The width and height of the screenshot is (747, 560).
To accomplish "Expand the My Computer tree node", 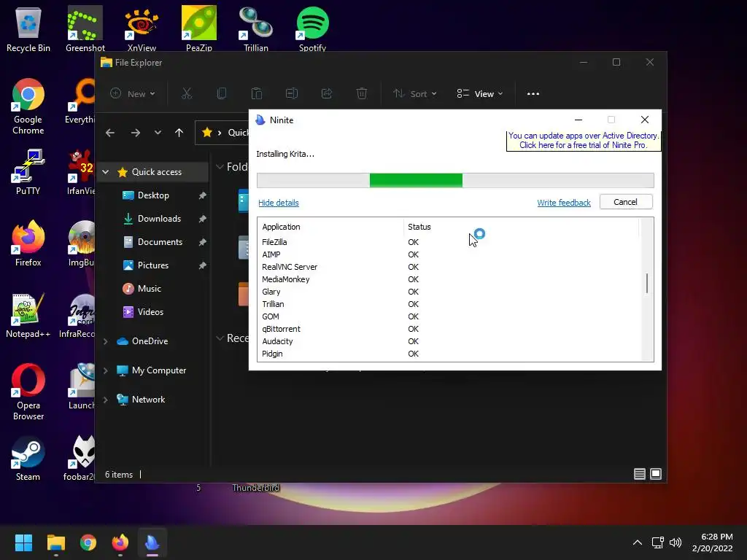I will point(106,370).
